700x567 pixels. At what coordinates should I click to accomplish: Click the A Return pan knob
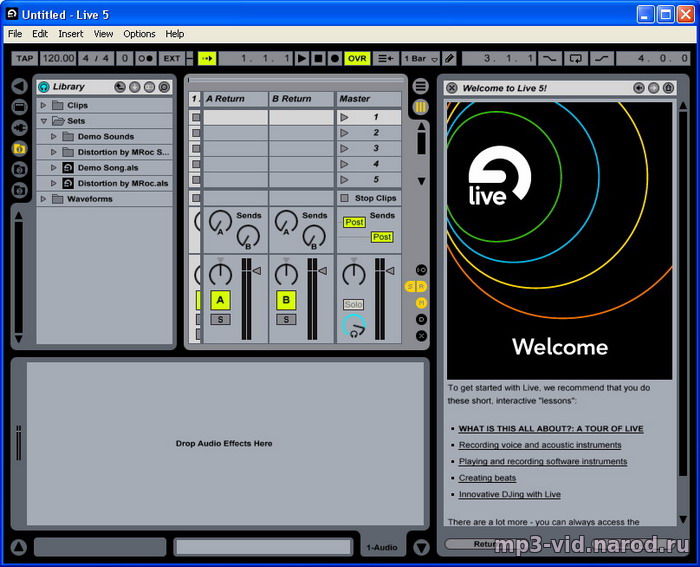(221, 274)
